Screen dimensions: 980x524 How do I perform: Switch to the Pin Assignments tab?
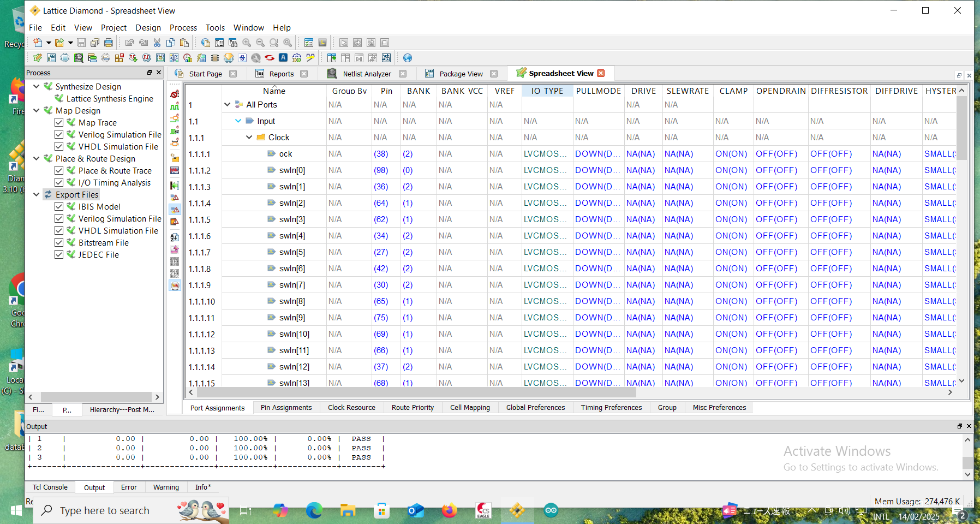(286, 408)
